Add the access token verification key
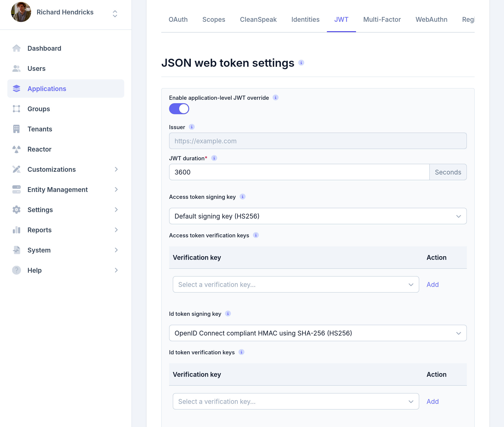 433,284
